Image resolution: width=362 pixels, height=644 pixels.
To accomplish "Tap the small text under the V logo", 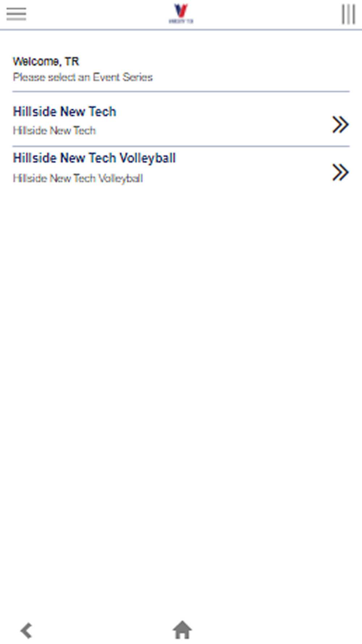I will click(x=181, y=21).
